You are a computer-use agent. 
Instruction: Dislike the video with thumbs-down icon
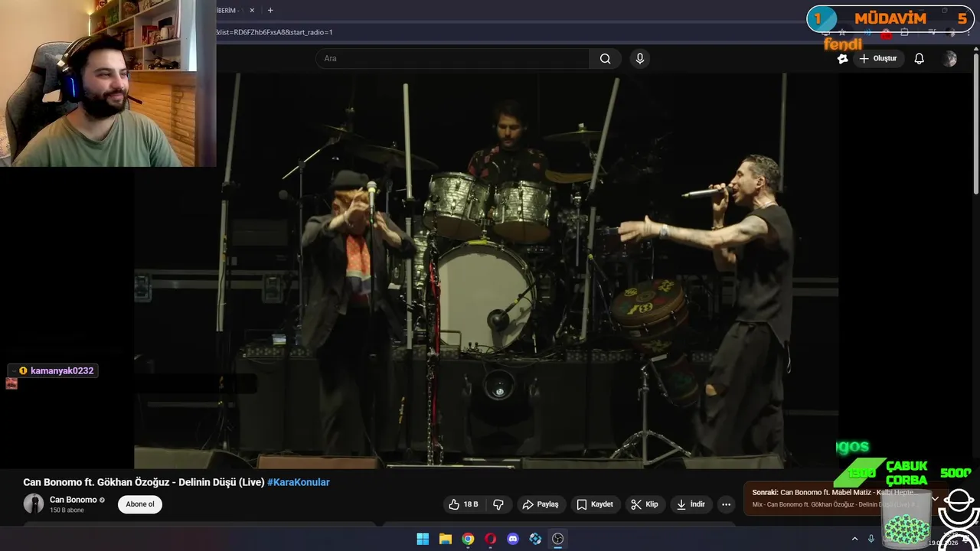click(498, 504)
